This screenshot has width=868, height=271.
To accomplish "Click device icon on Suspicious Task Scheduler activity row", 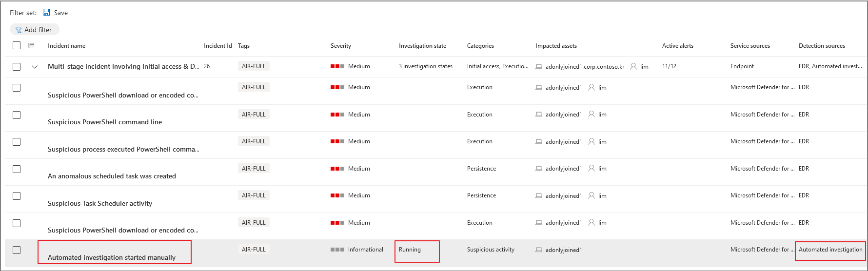I will pyautogui.click(x=539, y=195).
